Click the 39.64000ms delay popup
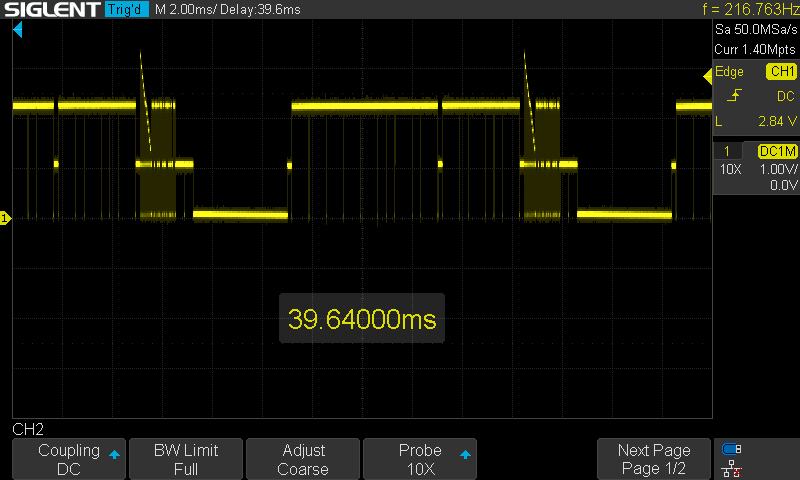Screen dimensions: 800x480 click(x=362, y=318)
